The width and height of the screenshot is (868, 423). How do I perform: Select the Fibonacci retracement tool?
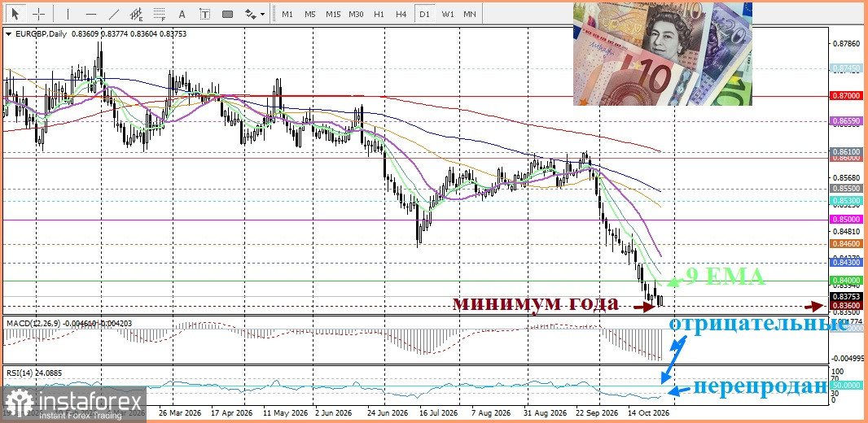pyautogui.click(x=160, y=14)
